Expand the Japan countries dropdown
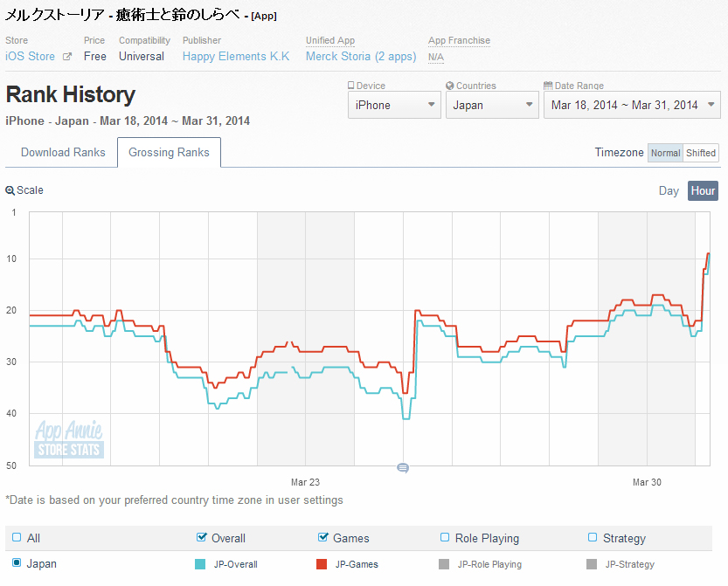 tap(492, 105)
